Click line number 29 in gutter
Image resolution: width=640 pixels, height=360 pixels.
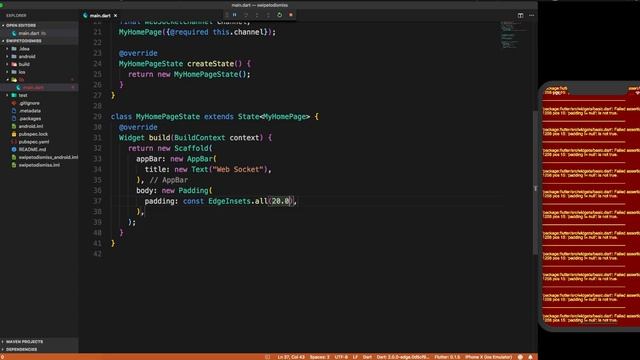tap(97, 116)
